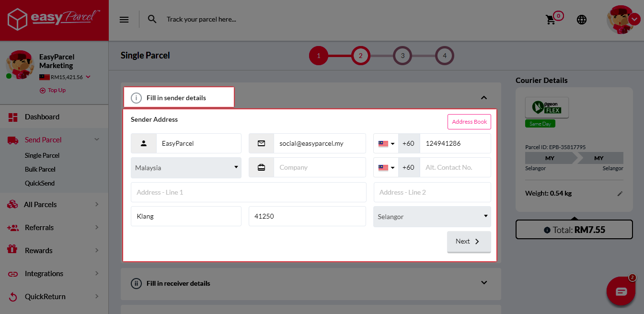Screen dimensions: 644x314
Task: Click the Malaysia flag next to the balance
Action: (x=45, y=77)
